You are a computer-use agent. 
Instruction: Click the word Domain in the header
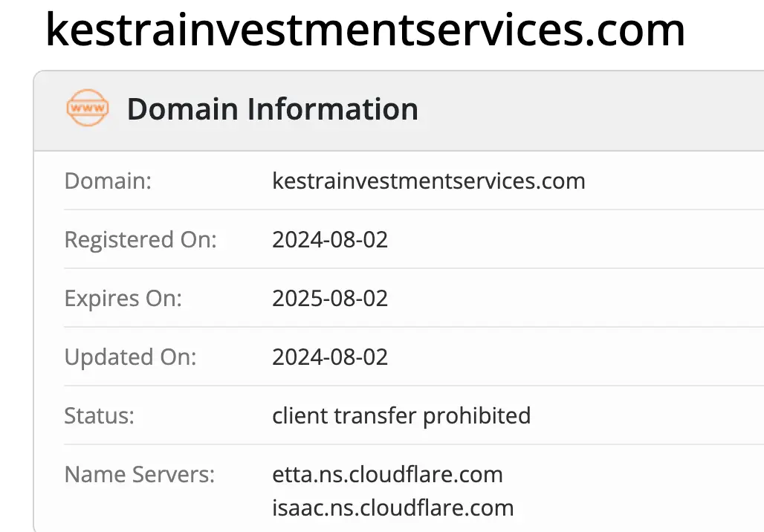[x=181, y=109]
